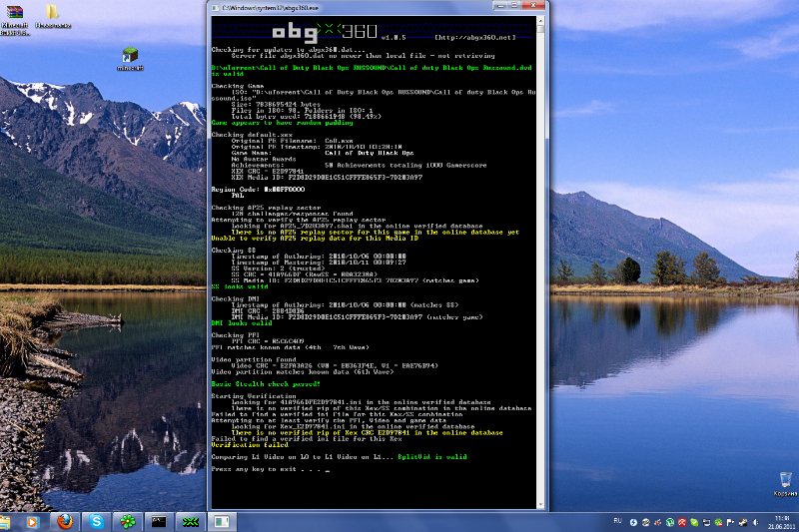This screenshot has width=799, height=532.
Task: Open the Windows Start menu
Action: [8, 521]
